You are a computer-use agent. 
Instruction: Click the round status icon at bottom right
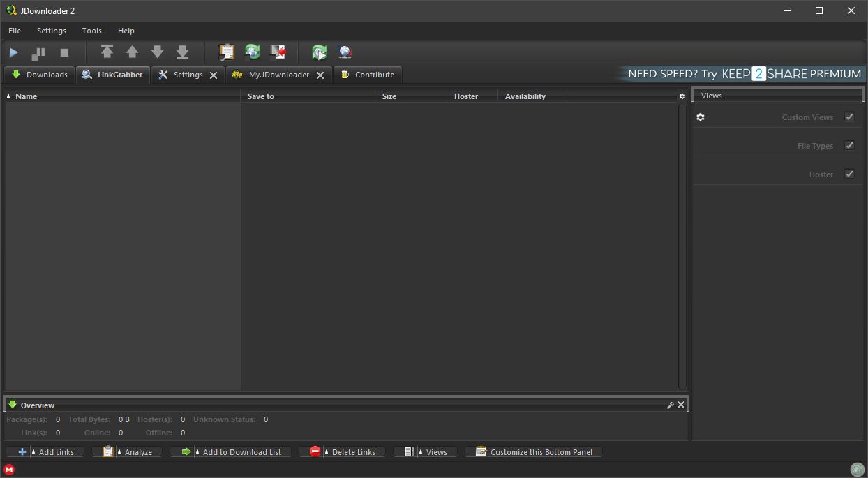(857, 470)
